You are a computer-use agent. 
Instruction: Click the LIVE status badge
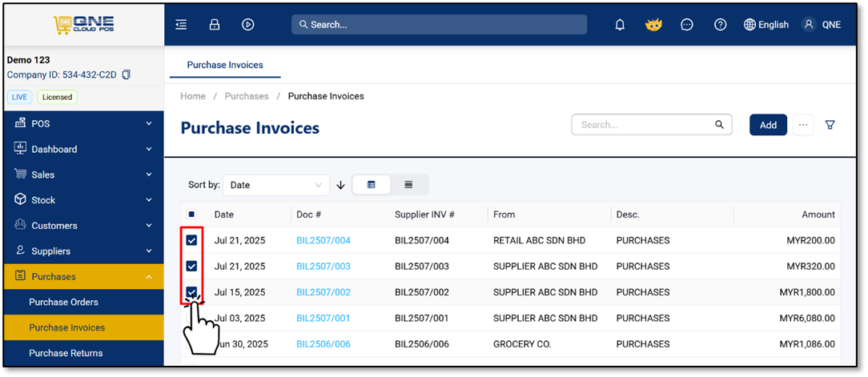[x=20, y=97]
